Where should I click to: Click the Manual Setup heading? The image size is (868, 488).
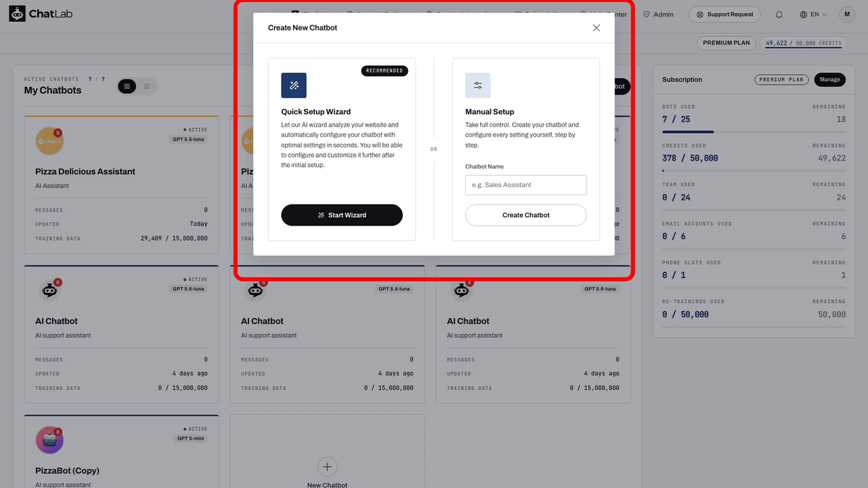tap(490, 112)
